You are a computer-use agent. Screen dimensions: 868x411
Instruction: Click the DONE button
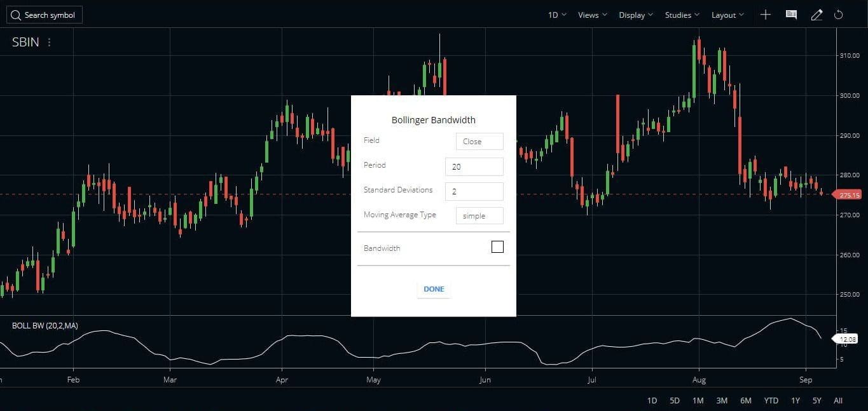(x=433, y=289)
